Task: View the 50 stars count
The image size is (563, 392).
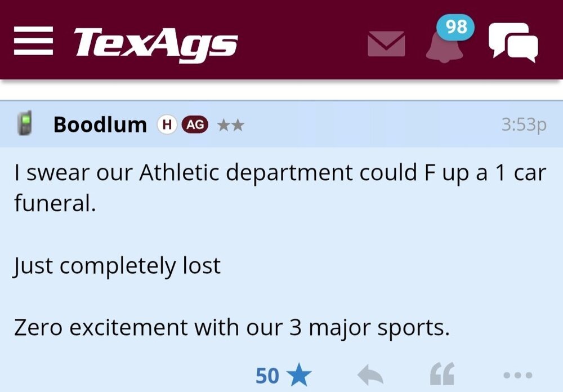Action: (x=267, y=375)
